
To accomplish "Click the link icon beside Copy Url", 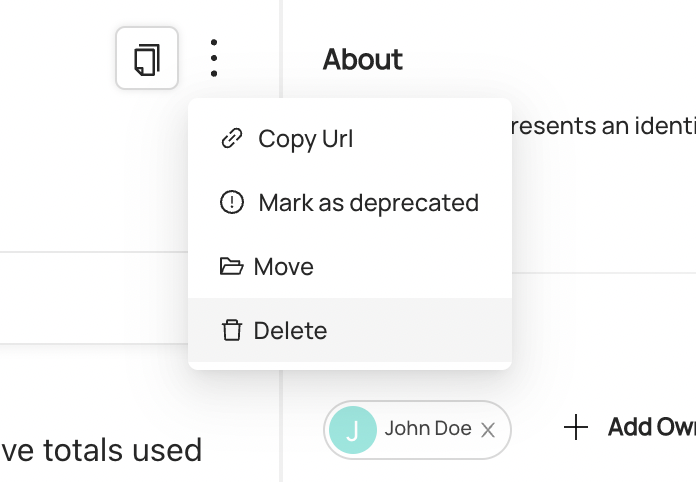I will [231, 139].
